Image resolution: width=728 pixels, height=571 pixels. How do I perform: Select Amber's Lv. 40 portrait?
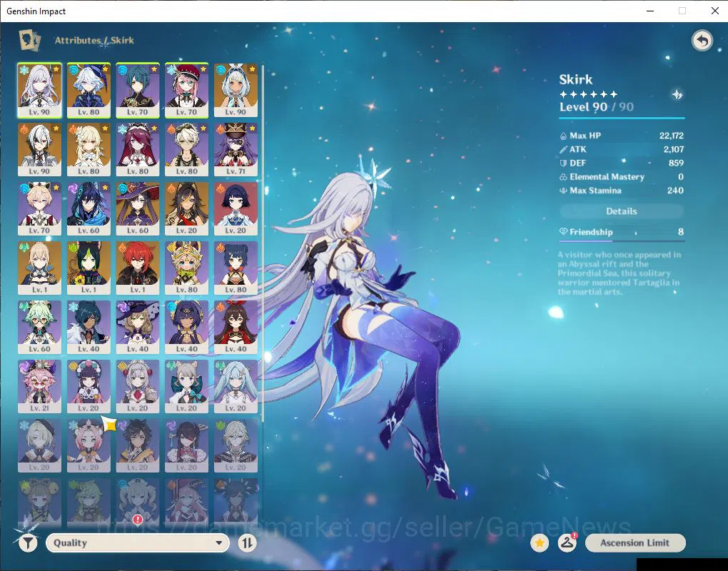tap(236, 328)
